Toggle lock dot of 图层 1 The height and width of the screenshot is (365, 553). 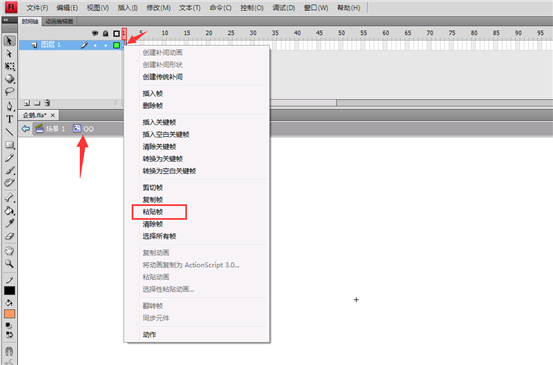tap(105, 45)
